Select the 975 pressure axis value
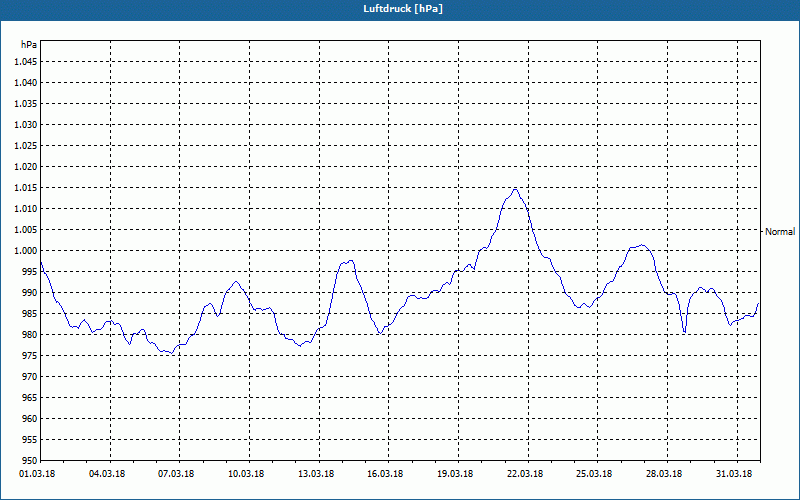 pos(30,356)
